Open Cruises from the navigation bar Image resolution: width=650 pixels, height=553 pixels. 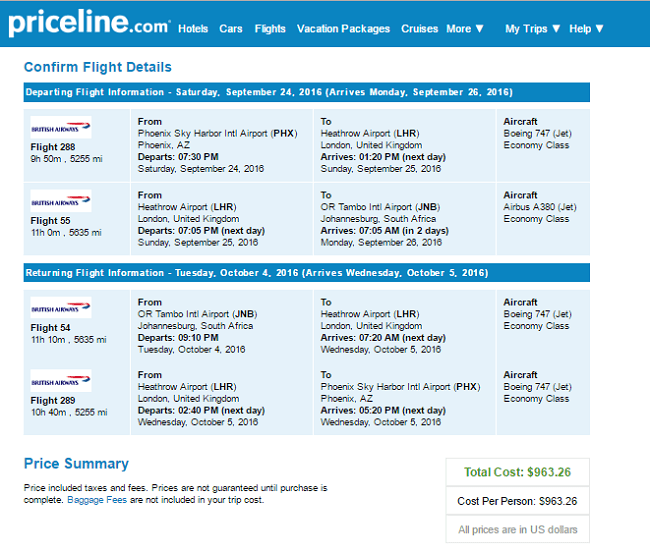[420, 29]
